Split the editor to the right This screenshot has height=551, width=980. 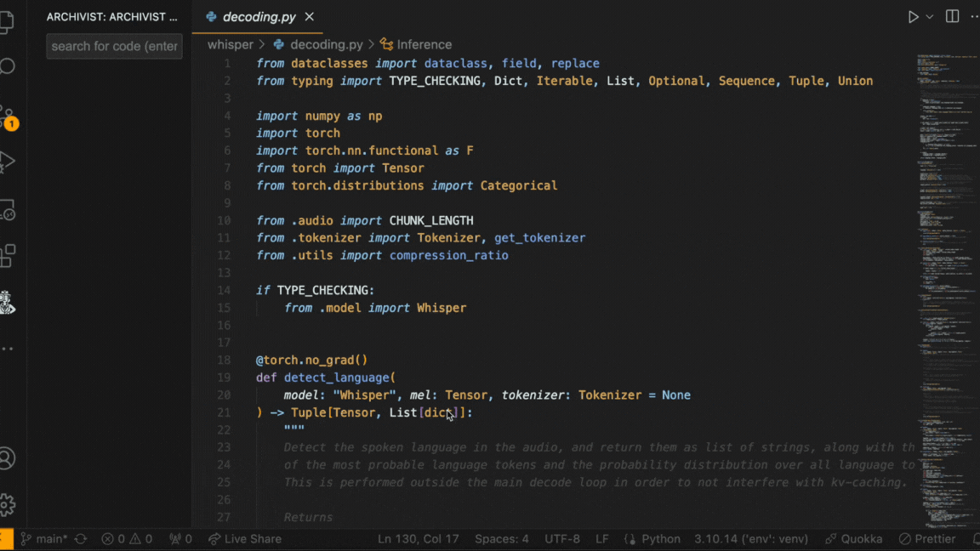(x=952, y=16)
